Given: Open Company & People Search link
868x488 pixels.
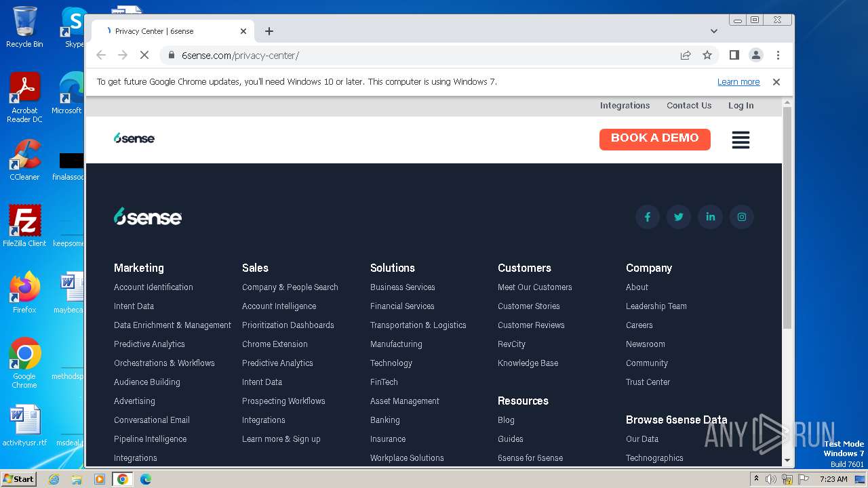Looking at the screenshot, I should point(290,287).
